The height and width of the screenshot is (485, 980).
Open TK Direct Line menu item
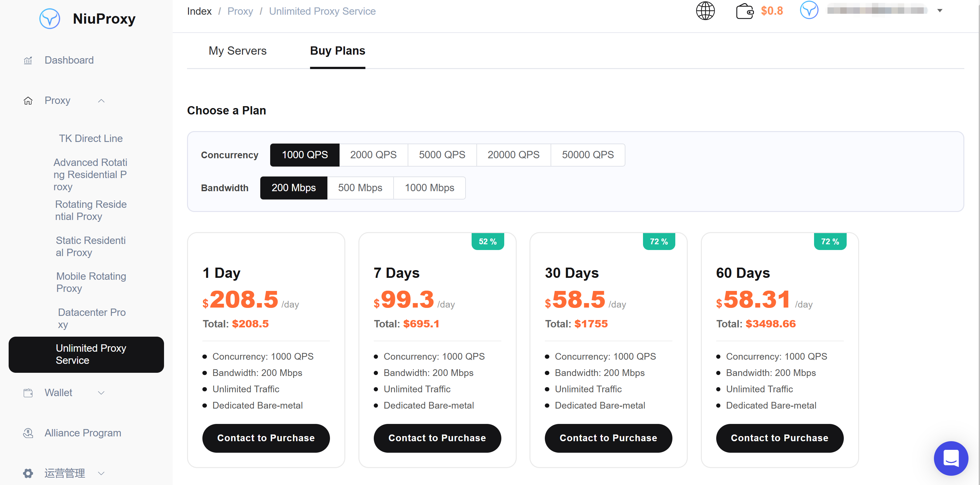tap(90, 138)
